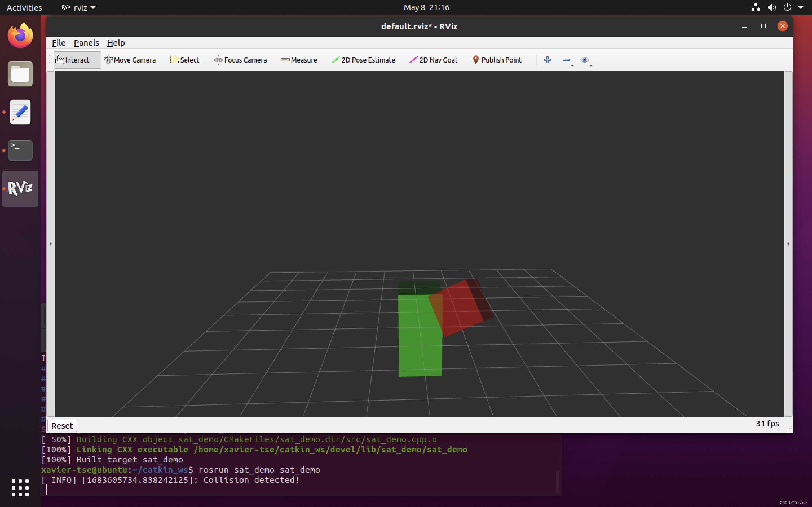The image size is (812, 507).
Task: Click the green 3D box object
Action: coord(420,333)
